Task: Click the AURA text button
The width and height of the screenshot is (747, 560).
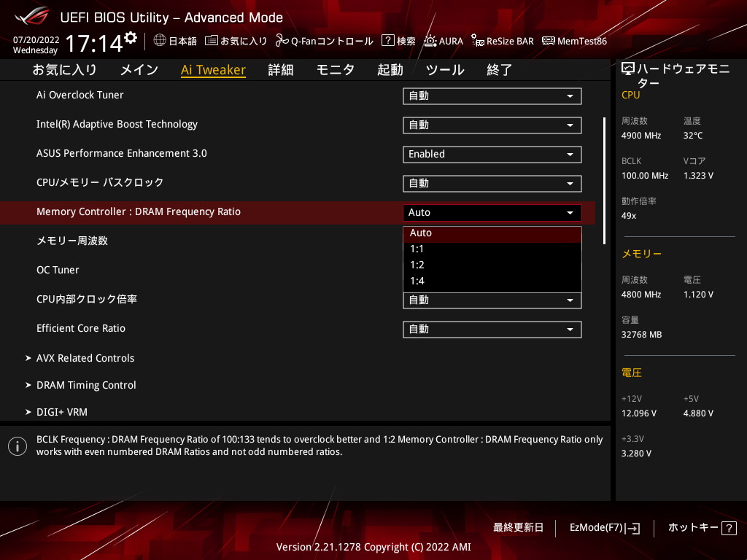Action: tap(451, 42)
